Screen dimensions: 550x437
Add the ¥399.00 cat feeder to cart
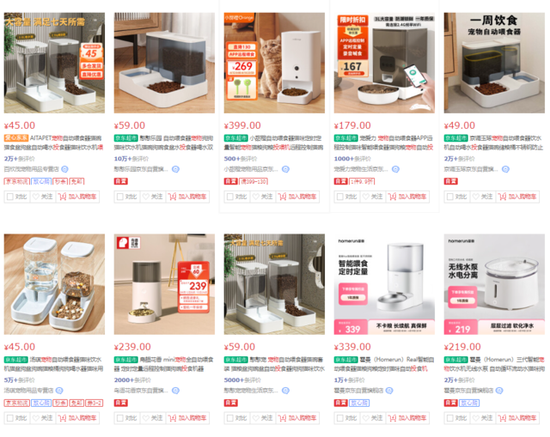tap(297, 197)
